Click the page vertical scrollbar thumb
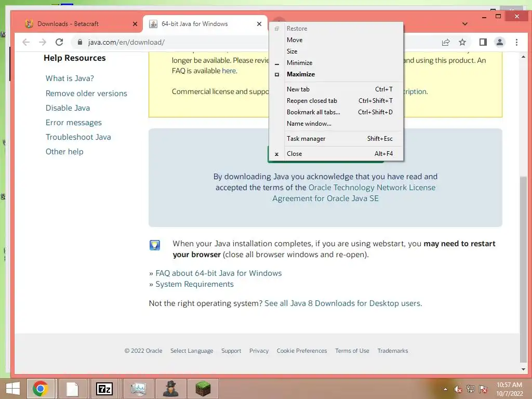Screen dimensions: 532x399 [x=523, y=270]
